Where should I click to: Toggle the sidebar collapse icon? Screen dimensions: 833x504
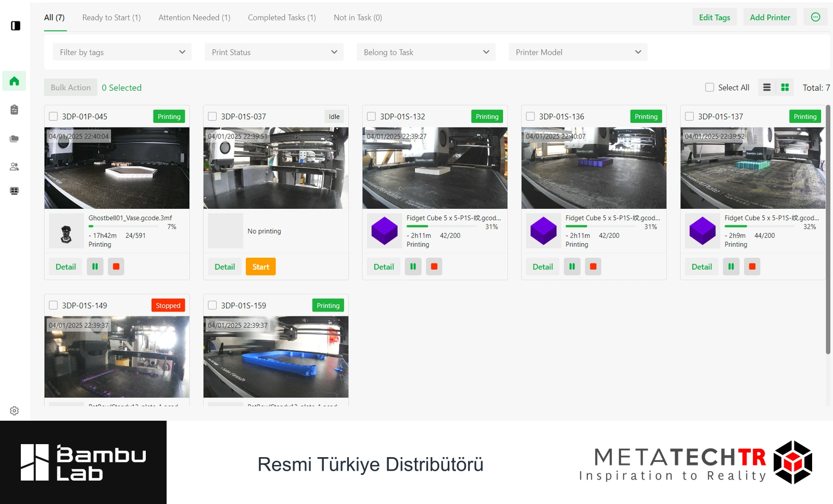tap(16, 26)
